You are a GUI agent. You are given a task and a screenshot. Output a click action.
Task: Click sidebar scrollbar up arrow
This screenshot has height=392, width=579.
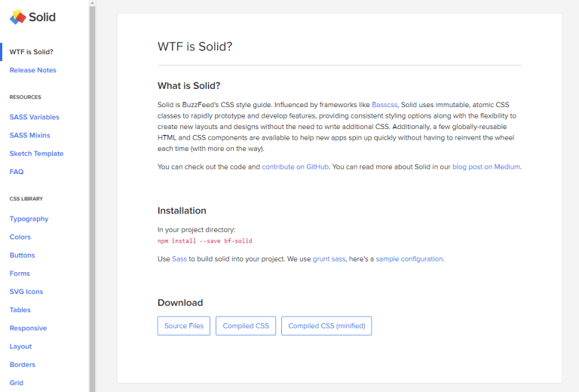pos(92,3)
